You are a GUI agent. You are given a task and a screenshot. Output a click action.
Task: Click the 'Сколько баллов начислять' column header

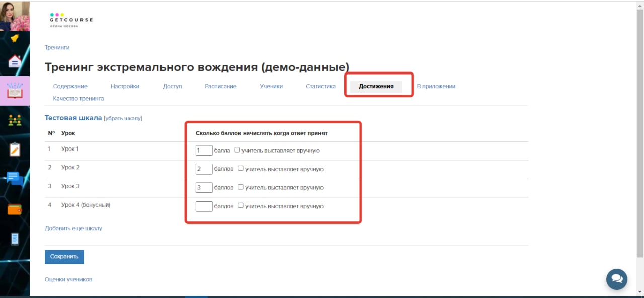coord(262,133)
